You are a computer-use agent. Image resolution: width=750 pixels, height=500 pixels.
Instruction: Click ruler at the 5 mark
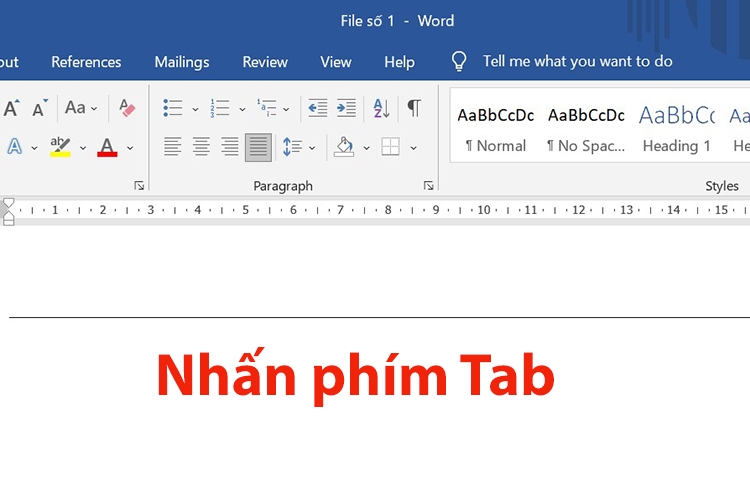[245, 210]
